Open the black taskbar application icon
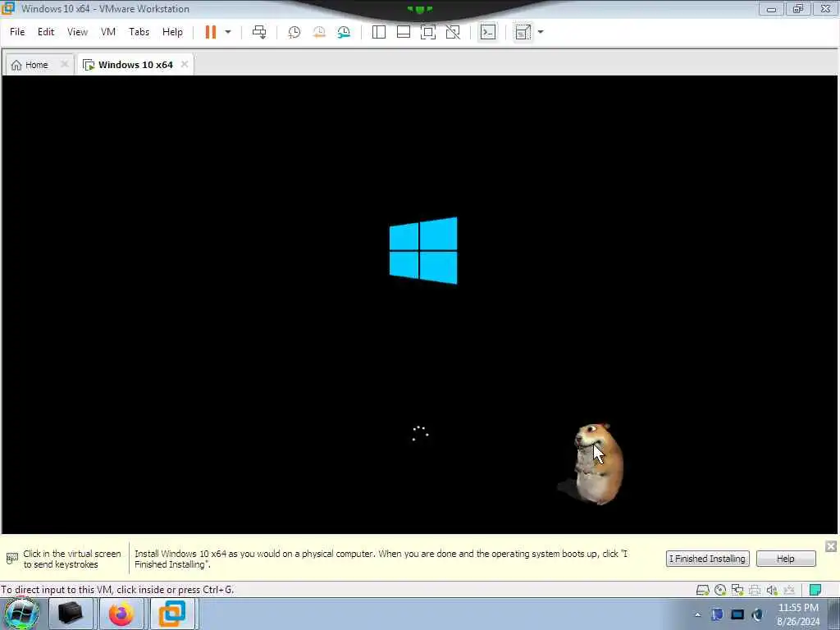 pos(71,614)
